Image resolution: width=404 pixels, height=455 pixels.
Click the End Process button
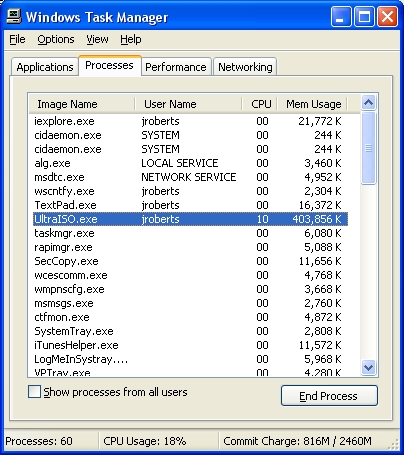pos(329,396)
